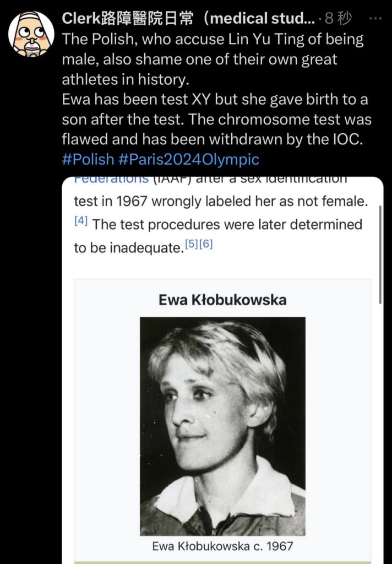
Task: Open the Clerk profile avatar
Action: 31,34
